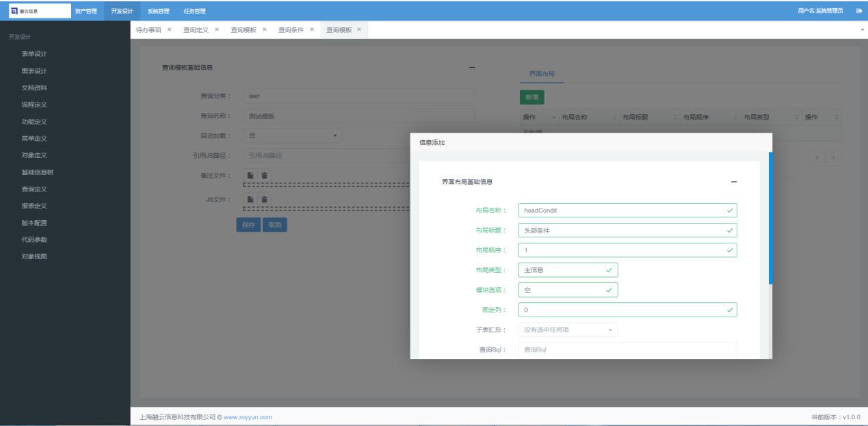Click the 引用JS路径 input field

pyautogui.click(x=359, y=156)
